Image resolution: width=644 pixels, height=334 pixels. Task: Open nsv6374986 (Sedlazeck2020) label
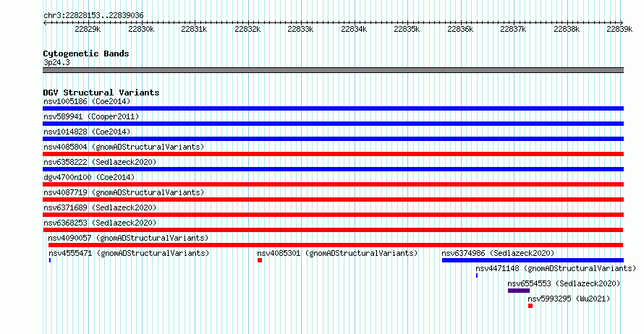(498, 253)
